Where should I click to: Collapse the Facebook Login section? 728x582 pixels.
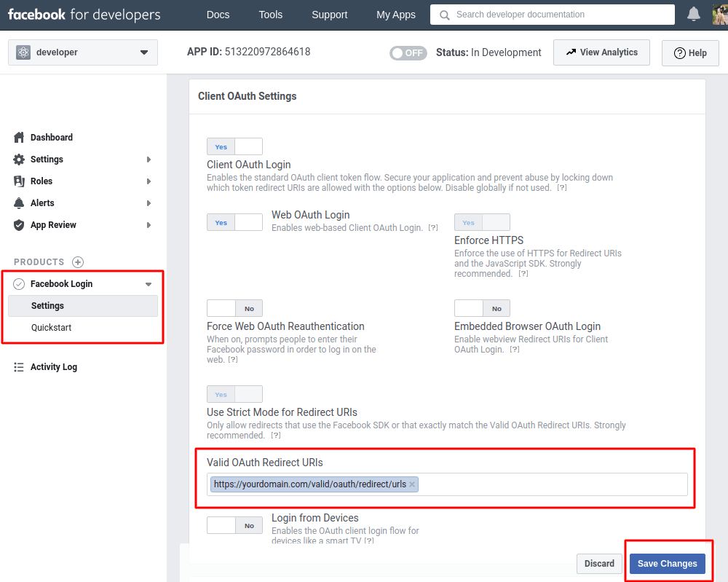coord(149,284)
